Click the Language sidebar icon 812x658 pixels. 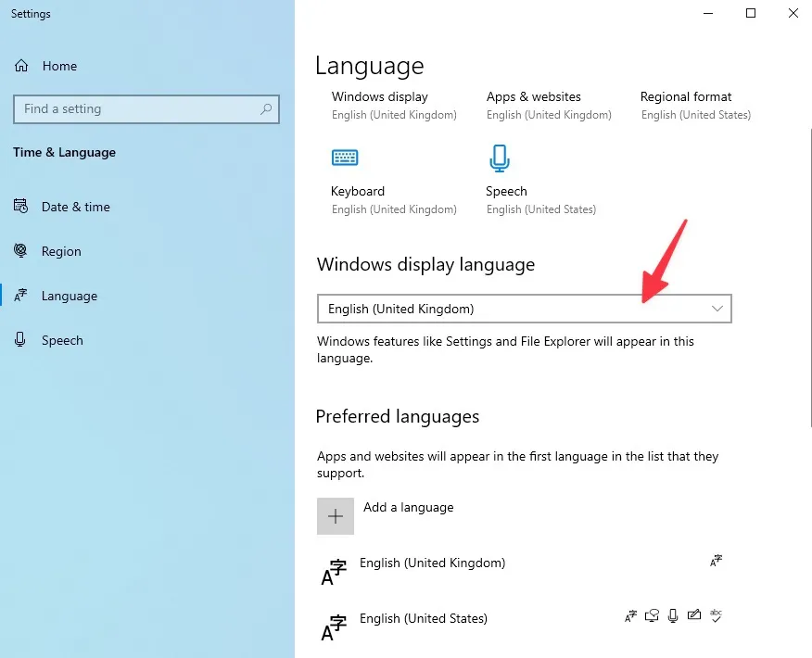pos(20,295)
